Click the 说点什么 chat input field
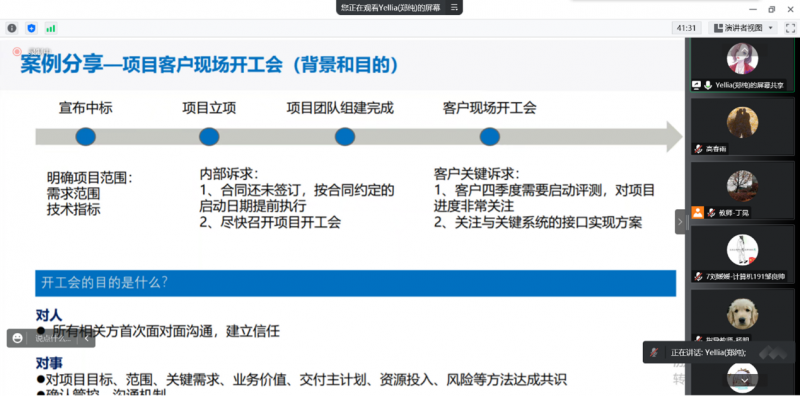Viewport: 800px width, 396px height. 53,338
